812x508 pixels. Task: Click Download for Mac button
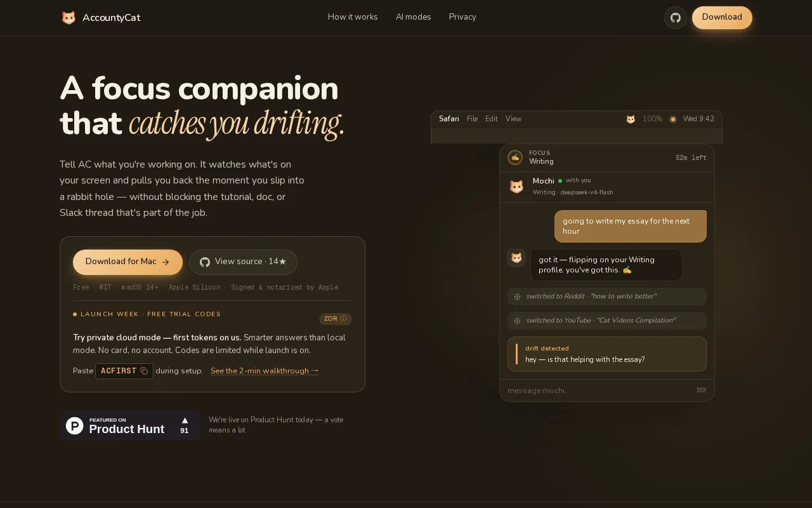(x=128, y=262)
